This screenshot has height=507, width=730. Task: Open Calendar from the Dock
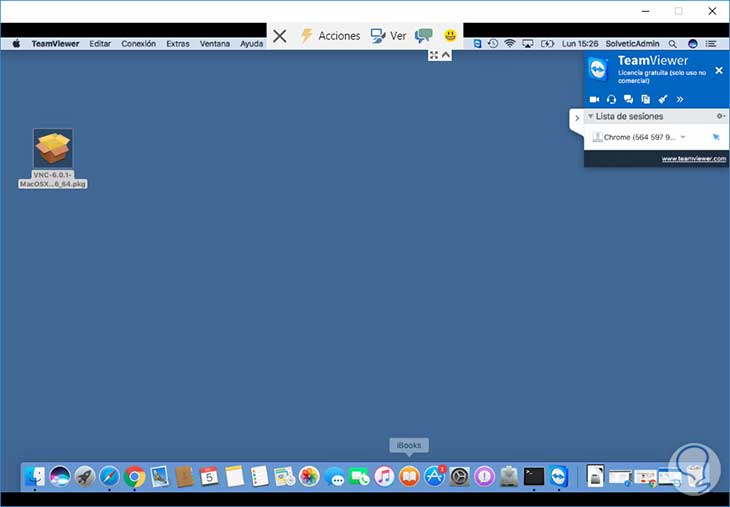click(x=210, y=476)
